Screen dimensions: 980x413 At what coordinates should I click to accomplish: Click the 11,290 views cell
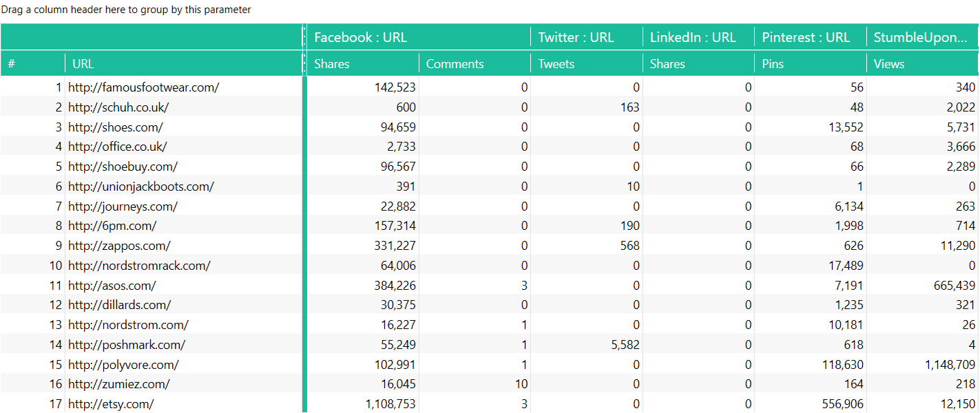click(922, 246)
